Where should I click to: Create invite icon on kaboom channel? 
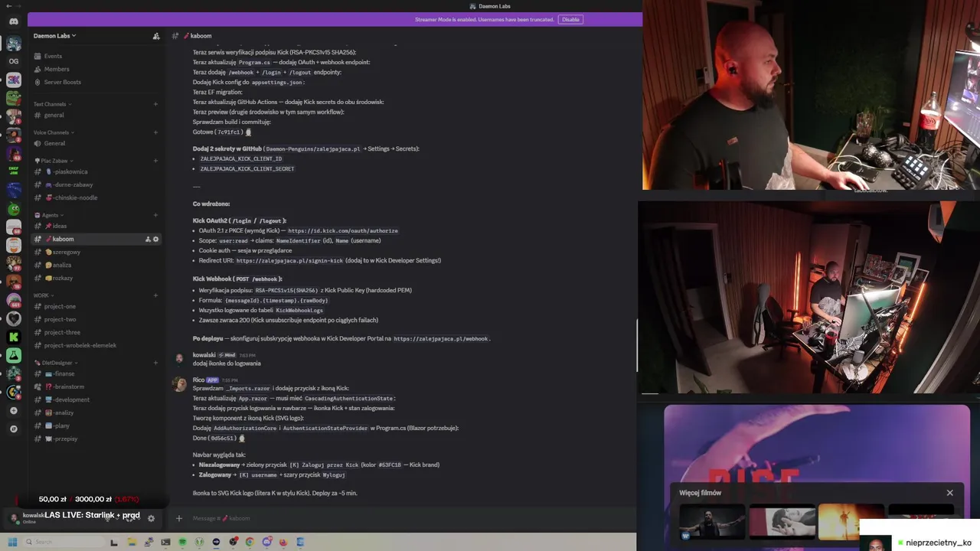point(148,240)
